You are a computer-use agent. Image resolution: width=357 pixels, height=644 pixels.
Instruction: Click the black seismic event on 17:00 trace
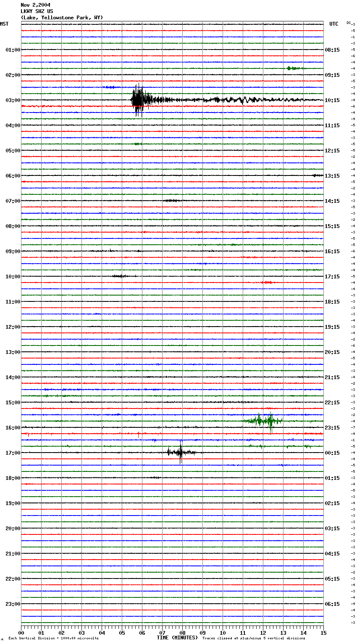pos(181,452)
